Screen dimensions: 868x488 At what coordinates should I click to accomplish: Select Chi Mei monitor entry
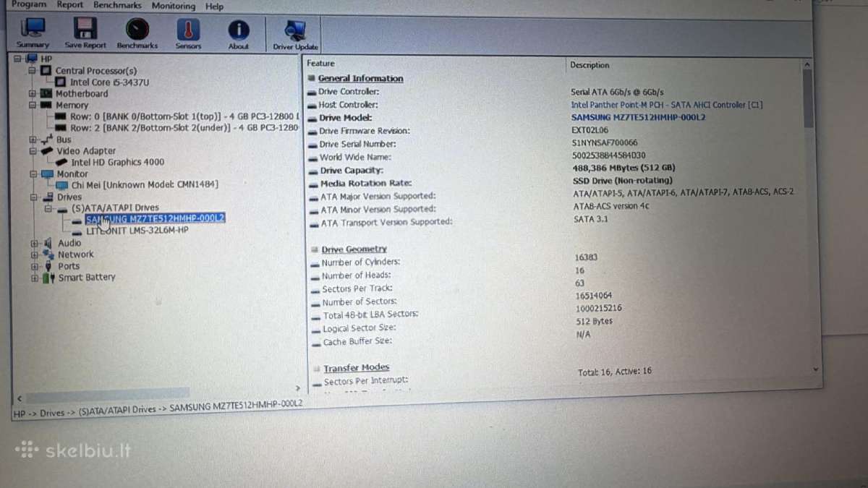(145, 184)
